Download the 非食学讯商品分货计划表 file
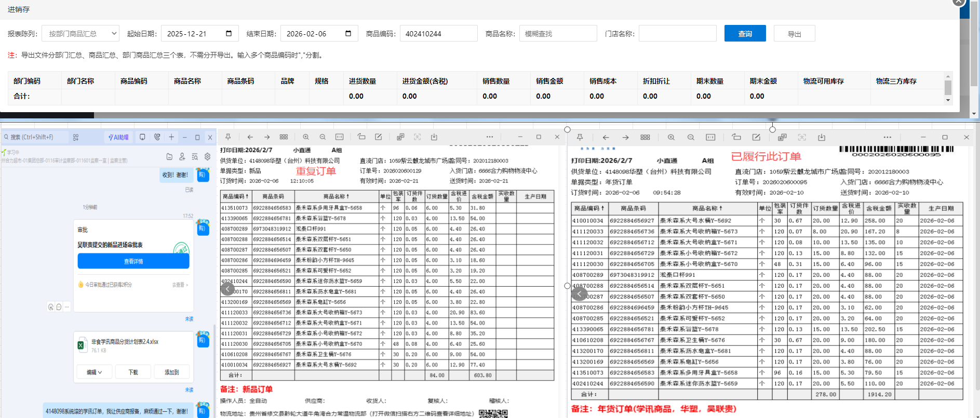 pyautogui.click(x=133, y=372)
